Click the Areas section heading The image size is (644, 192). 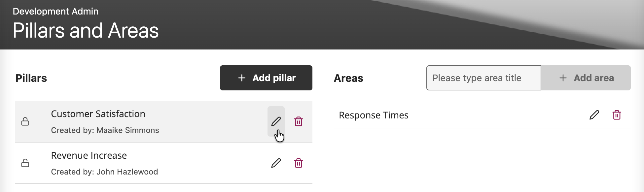[348, 78]
